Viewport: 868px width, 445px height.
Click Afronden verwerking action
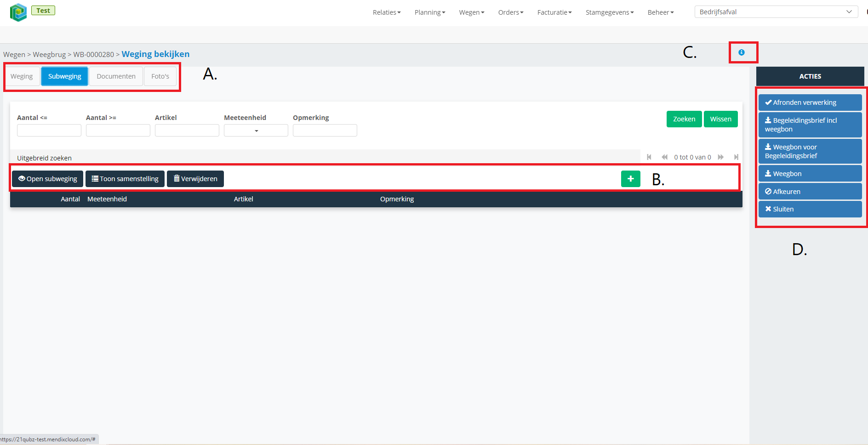coord(810,103)
